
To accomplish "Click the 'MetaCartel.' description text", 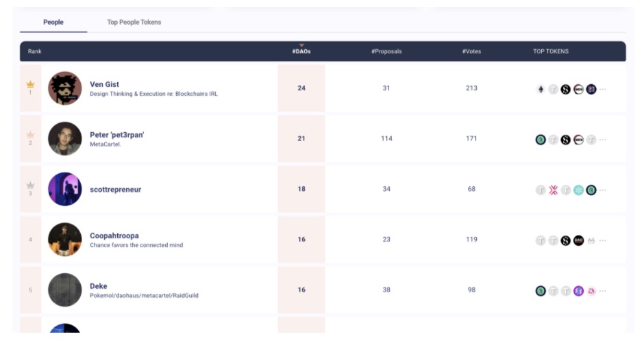I will coord(105,144).
